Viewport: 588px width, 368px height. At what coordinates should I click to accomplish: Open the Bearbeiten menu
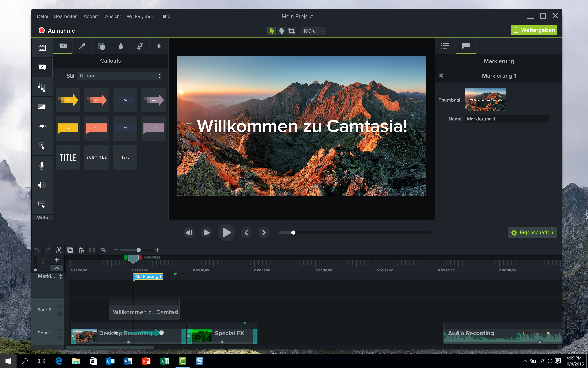(66, 16)
